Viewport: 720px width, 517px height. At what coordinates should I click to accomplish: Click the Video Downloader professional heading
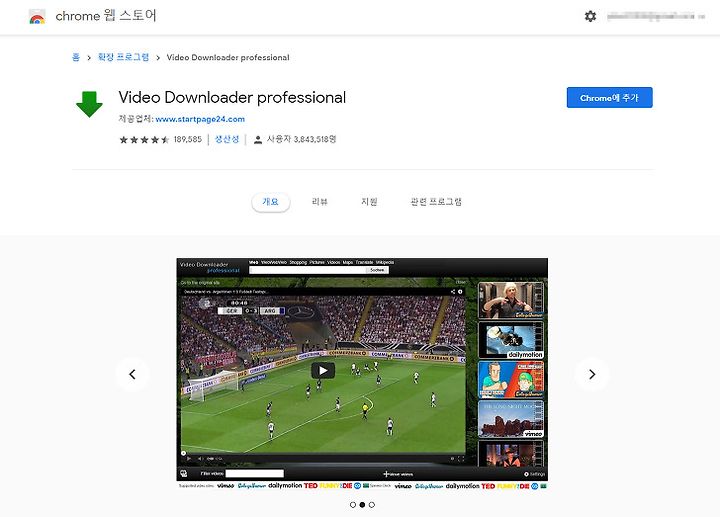coord(232,97)
